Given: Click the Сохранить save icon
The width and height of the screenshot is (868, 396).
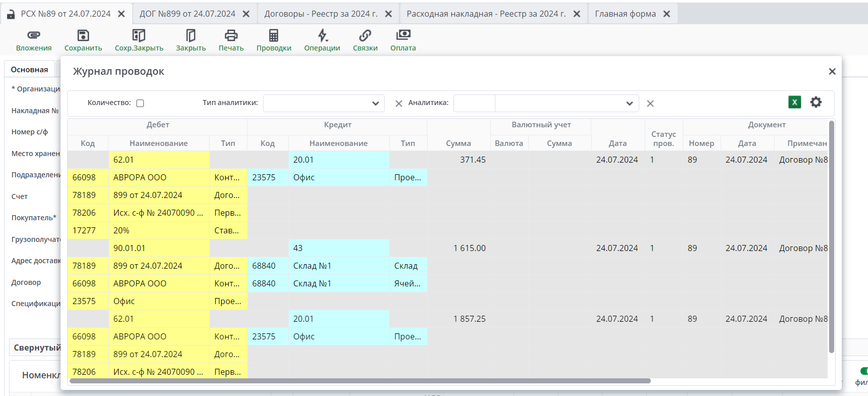Looking at the screenshot, I should (83, 35).
